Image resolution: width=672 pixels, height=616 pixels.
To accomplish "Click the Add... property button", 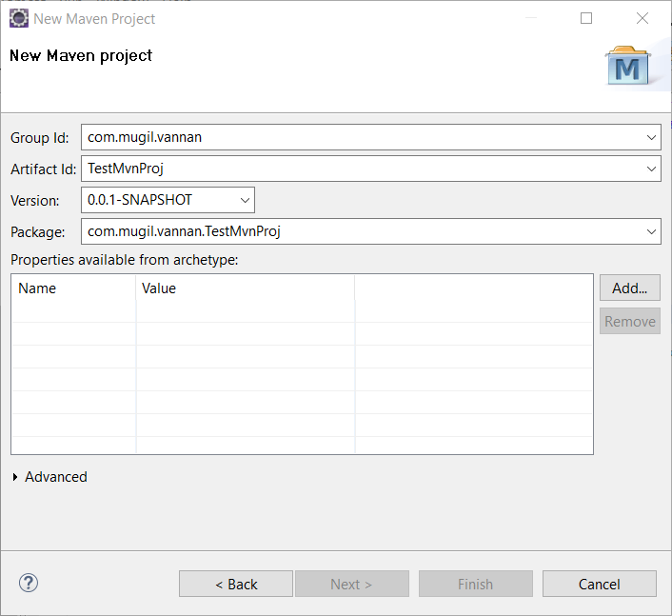I will pos(629,288).
